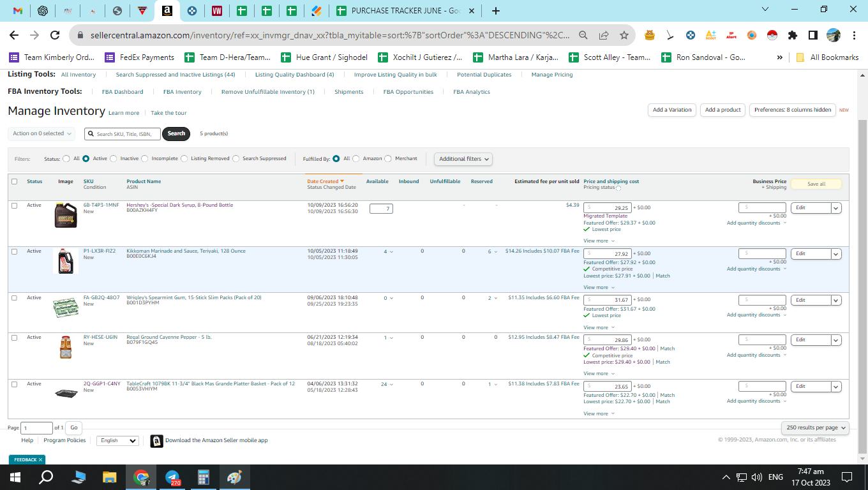Open the Hershey's Dark Syrup product thumbnail

[66, 216]
